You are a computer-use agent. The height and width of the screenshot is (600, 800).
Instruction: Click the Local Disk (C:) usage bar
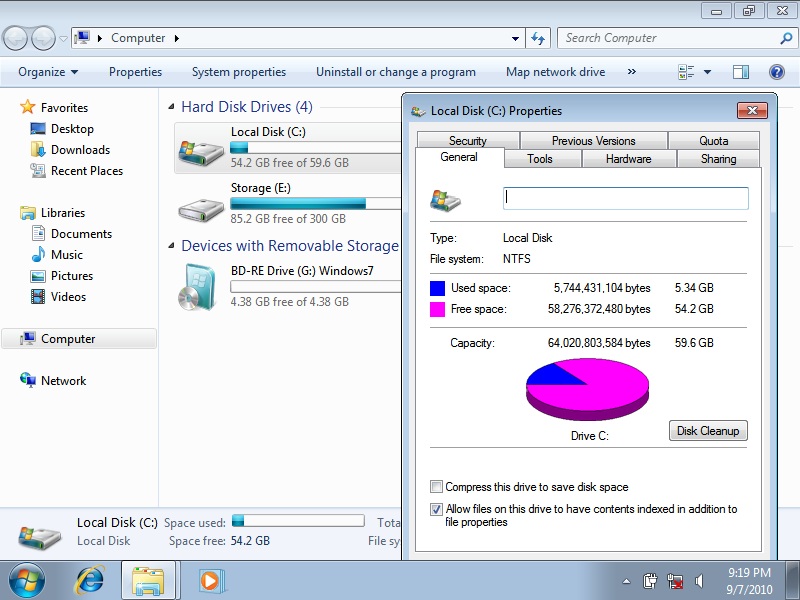pos(315,148)
